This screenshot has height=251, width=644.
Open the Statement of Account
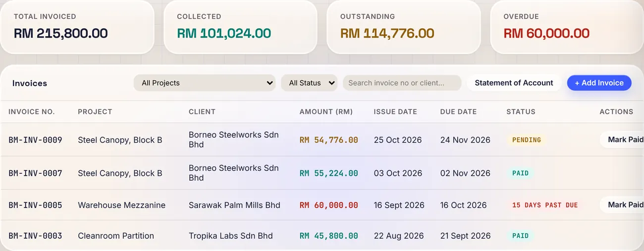[514, 83]
